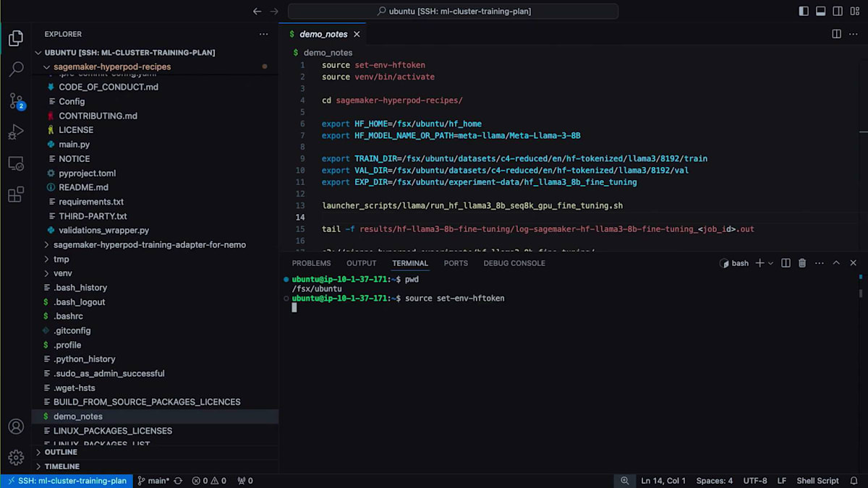868x488 pixels.
Task: Open Remote Explorer view
Action: (x=16, y=163)
